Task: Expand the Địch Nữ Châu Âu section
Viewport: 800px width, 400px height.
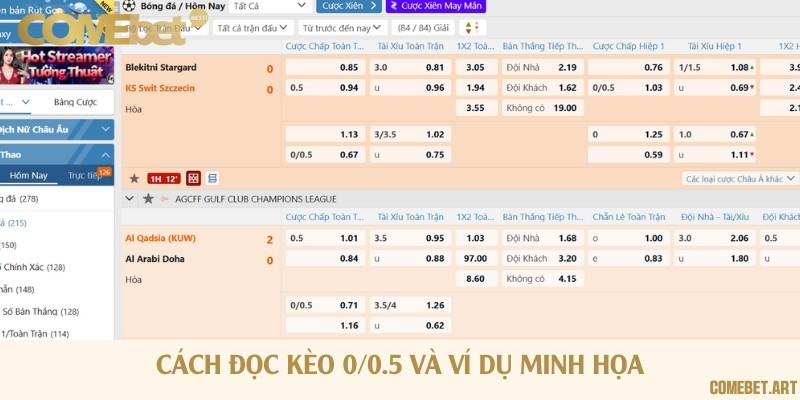Action: point(57,130)
